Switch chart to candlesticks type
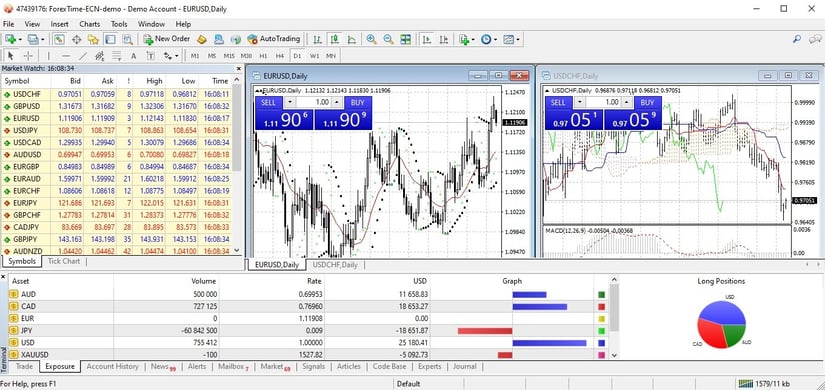Viewport: 825px width, 390px height. click(334, 39)
